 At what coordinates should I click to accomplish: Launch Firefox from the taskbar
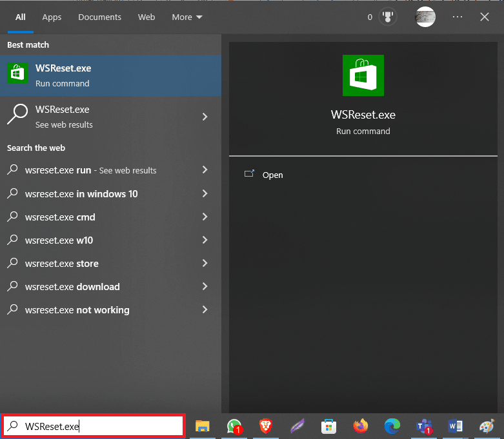pyautogui.click(x=360, y=426)
